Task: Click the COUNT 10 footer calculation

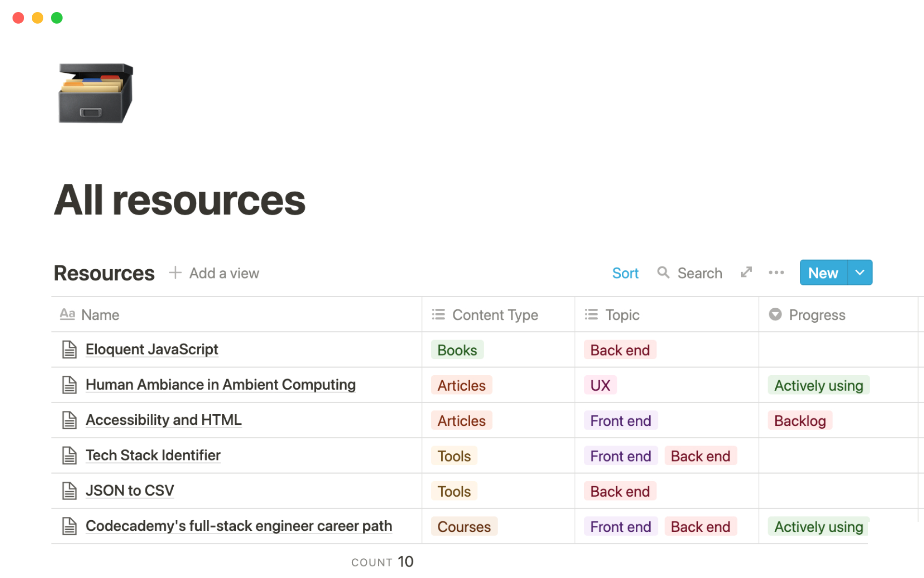Action: point(383,561)
